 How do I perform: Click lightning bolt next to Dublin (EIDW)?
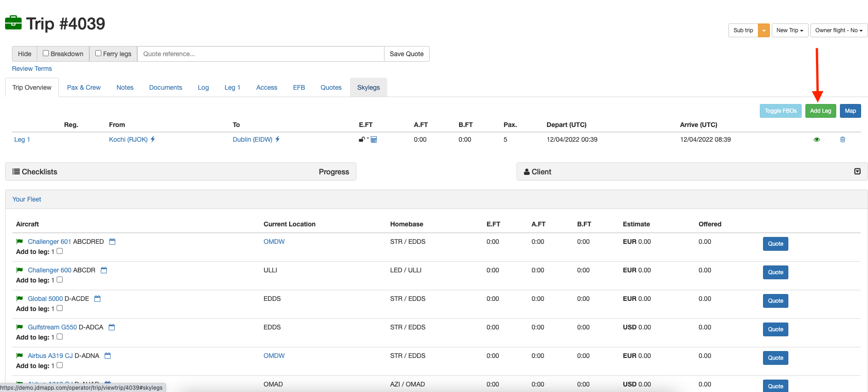tap(278, 139)
